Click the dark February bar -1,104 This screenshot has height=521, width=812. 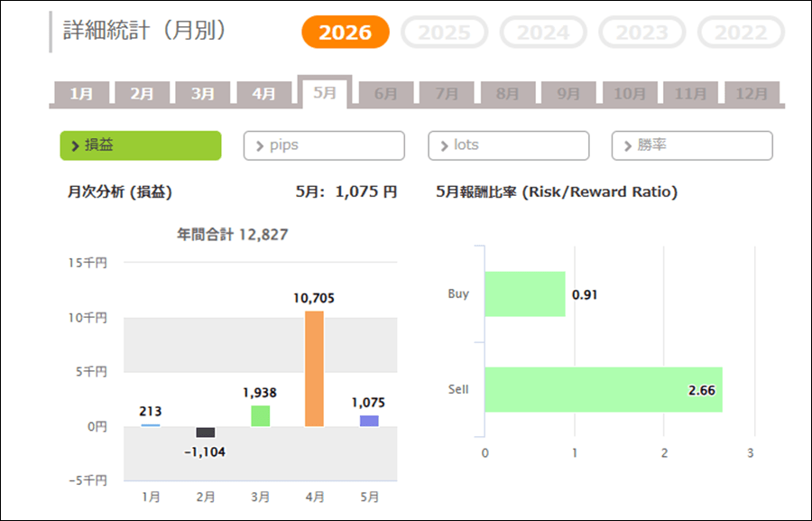point(206,433)
